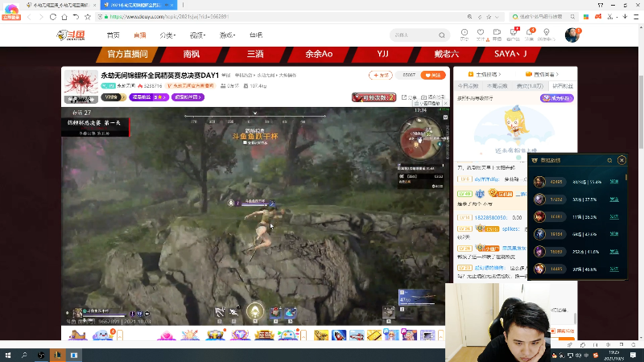This screenshot has width=644, height=362.
Task: Expand the 分类 dropdown in navigation
Action: coord(167,35)
